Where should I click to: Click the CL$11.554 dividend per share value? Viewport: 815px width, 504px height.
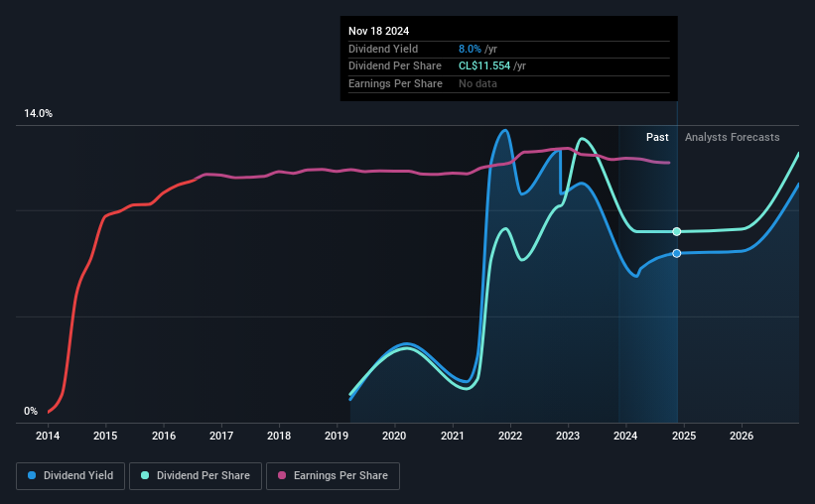tap(484, 66)
